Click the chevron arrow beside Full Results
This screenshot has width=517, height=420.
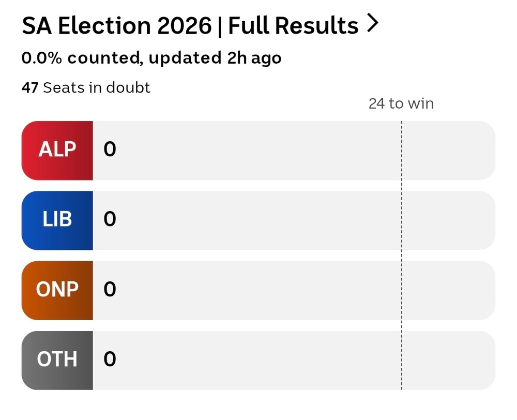tap(373, 24)
